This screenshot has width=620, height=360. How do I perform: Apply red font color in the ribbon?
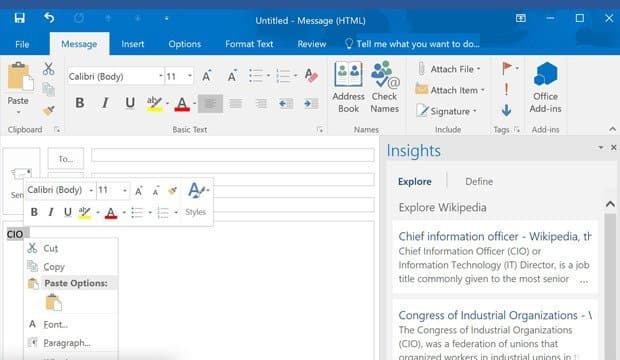pyautogui.click(x=182, y=104)
